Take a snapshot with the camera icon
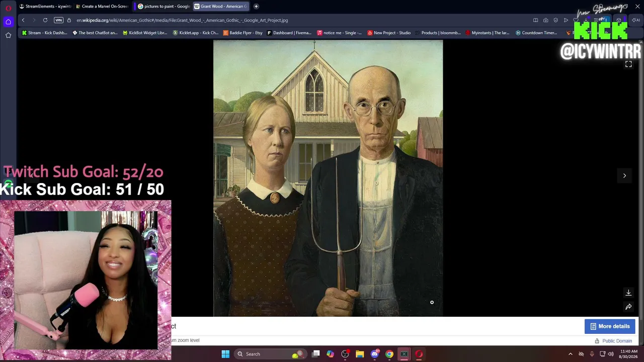Viewport: 644px width, 362px height. (545, 20)
